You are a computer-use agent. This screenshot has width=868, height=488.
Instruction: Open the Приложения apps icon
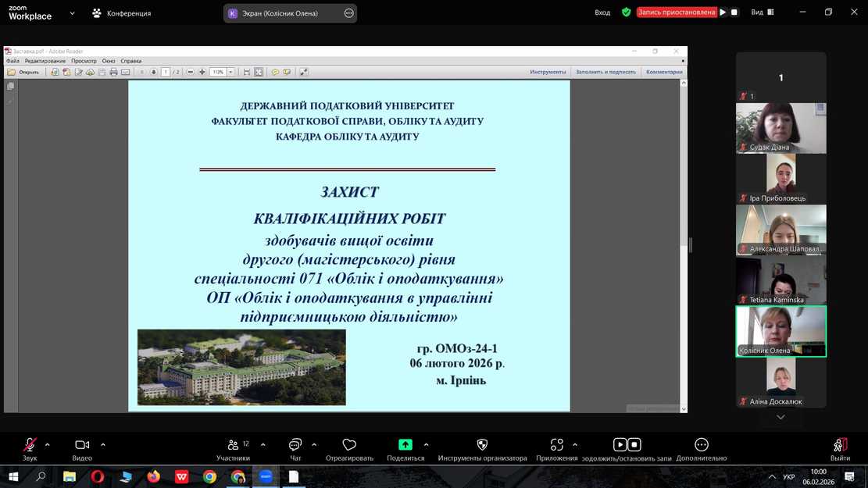pyautogui.click(x=556, y=445)
